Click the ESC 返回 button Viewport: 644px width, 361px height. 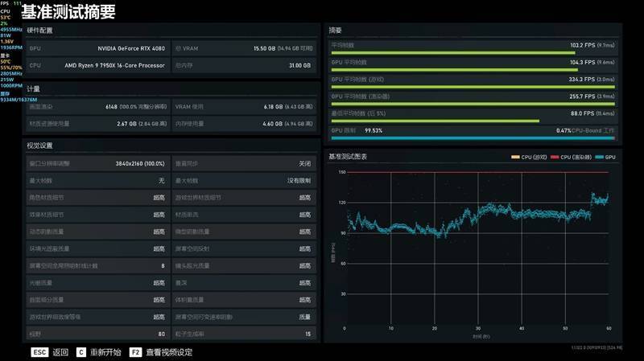[50, 352]
